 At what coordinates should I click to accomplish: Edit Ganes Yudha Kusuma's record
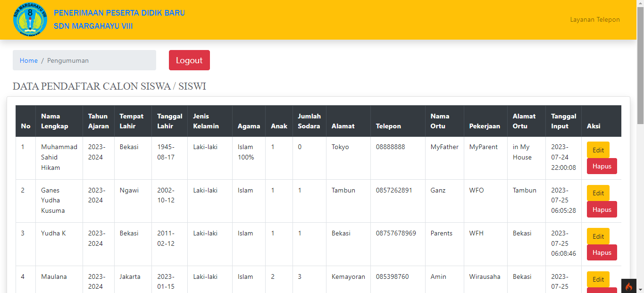coord(598,193)
